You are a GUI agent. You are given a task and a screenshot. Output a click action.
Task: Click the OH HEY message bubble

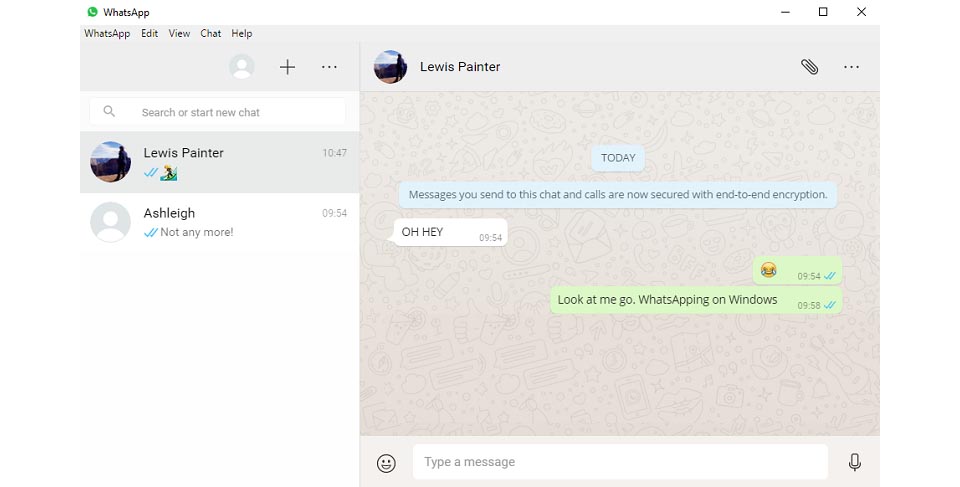click(x=450, y=233)
